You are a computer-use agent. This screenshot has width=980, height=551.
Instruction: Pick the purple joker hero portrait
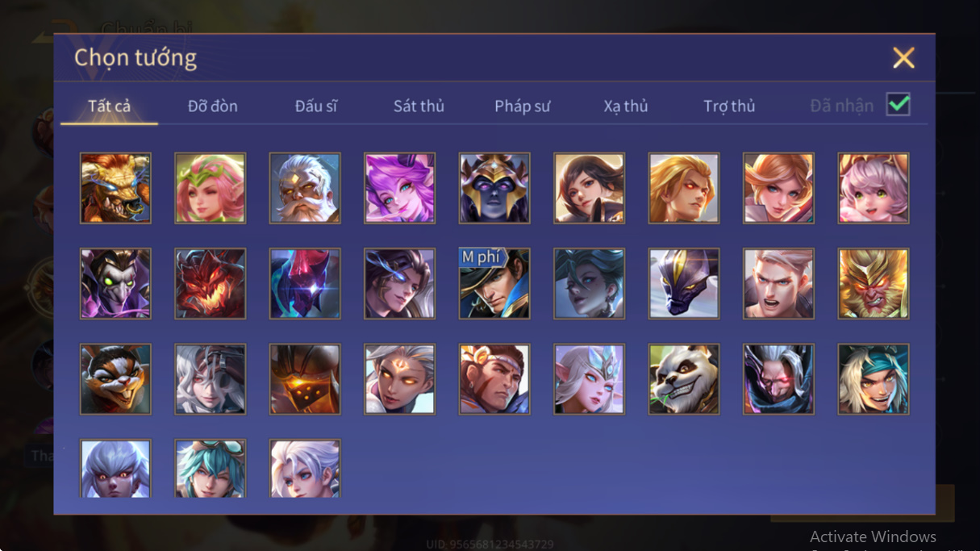tap(115, 283)
